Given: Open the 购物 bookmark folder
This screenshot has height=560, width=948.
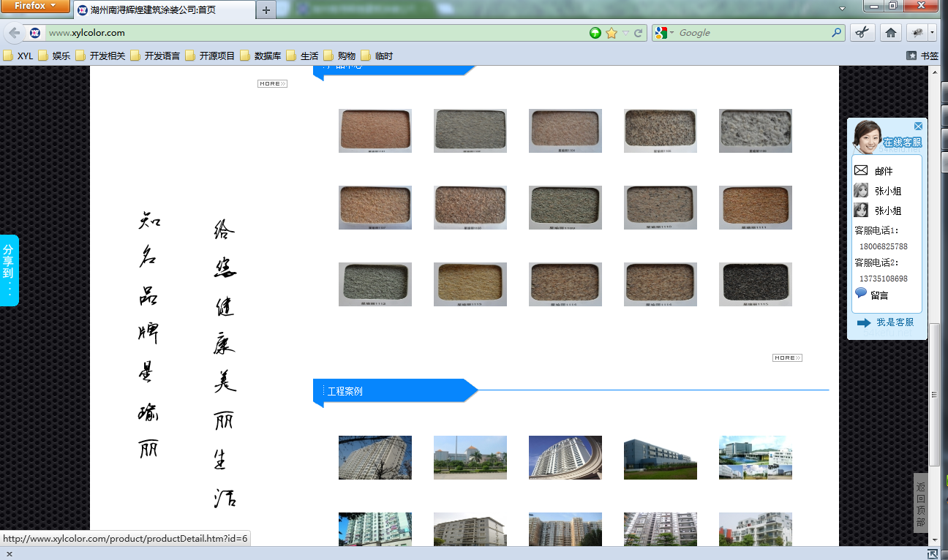Looking at the screenshot, I should tap(339, 56).
